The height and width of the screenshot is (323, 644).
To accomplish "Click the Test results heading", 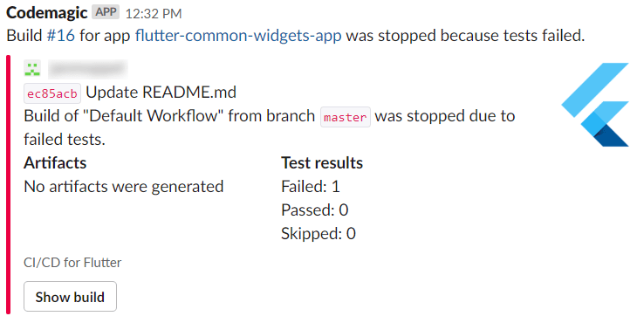I will pos(322,163).
